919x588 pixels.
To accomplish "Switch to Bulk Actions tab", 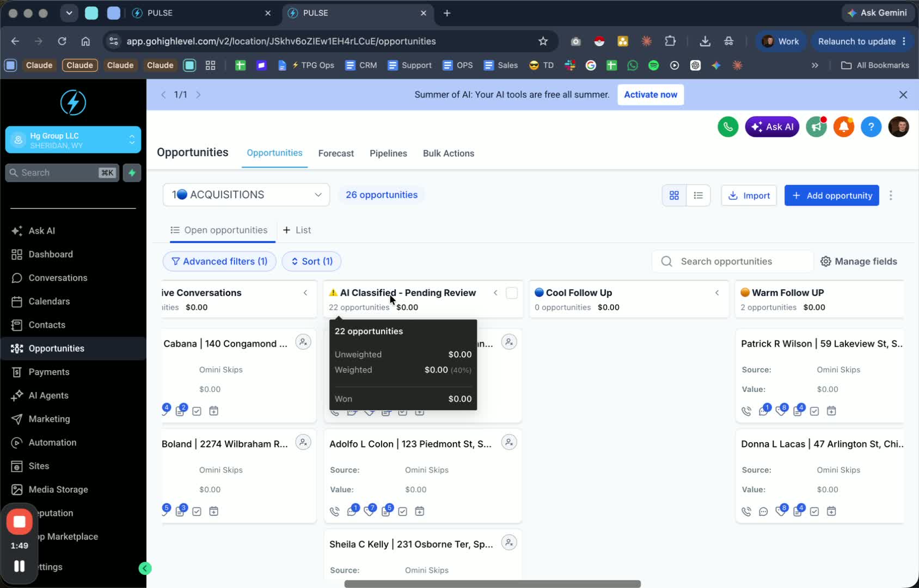I will (449, 154).
